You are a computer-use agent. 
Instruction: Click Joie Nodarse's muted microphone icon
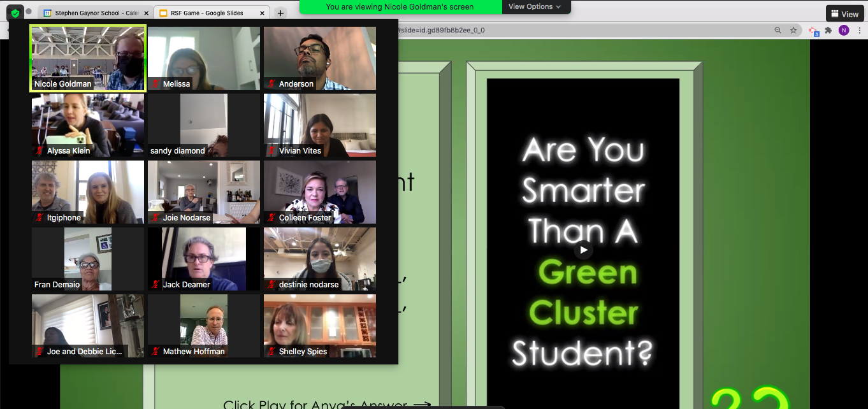pos(156,218)
